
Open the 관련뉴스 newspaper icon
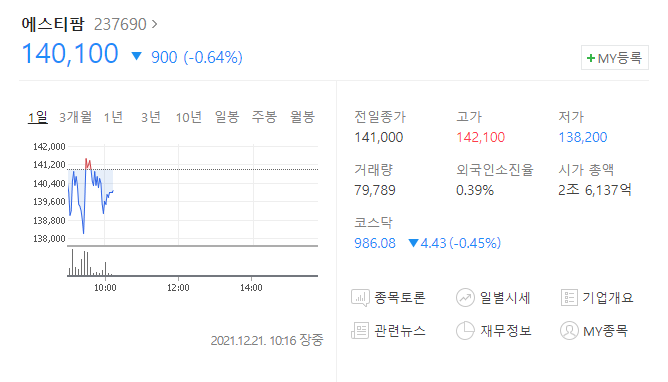coord(360,330)
